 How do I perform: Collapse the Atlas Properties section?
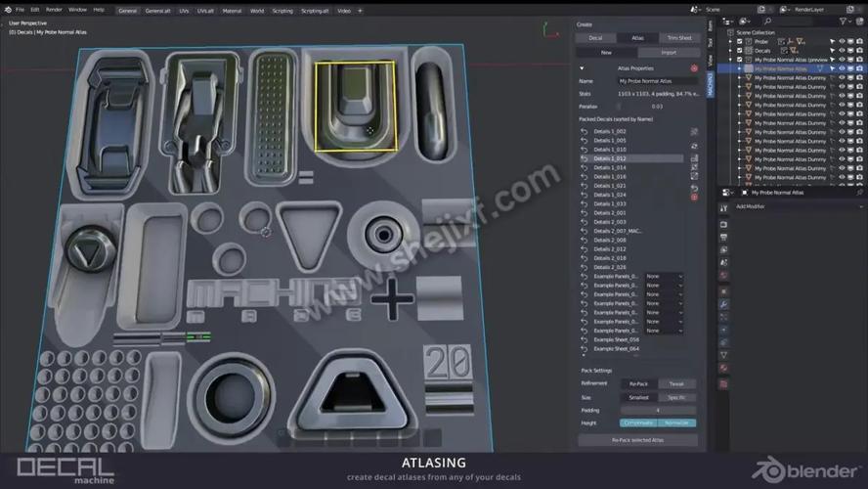pyautogui.click(x=582, y=68)
